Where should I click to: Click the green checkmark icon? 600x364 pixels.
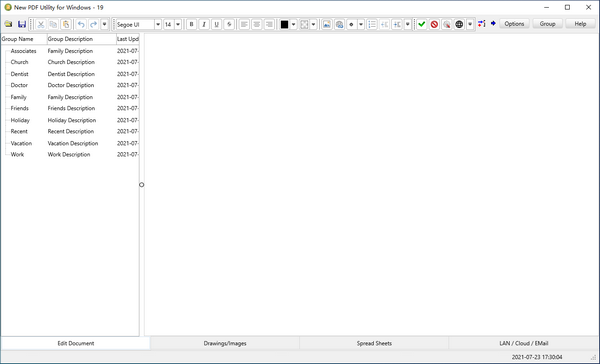422,24
